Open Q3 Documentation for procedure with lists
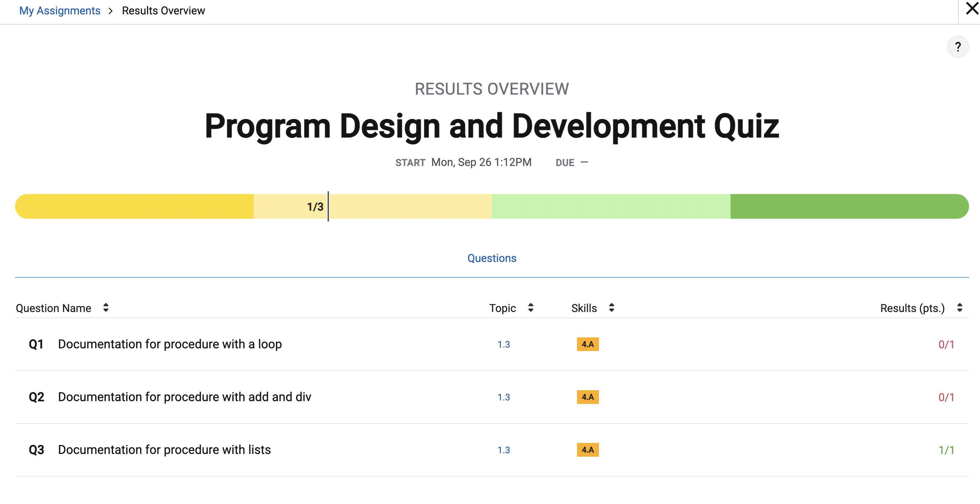 coord(164,450)
